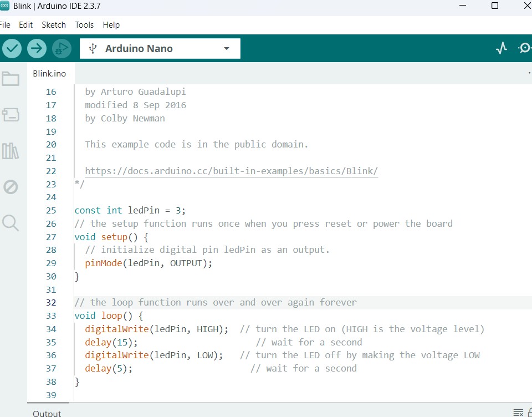Open the Sketch menu

click(54, 24)
